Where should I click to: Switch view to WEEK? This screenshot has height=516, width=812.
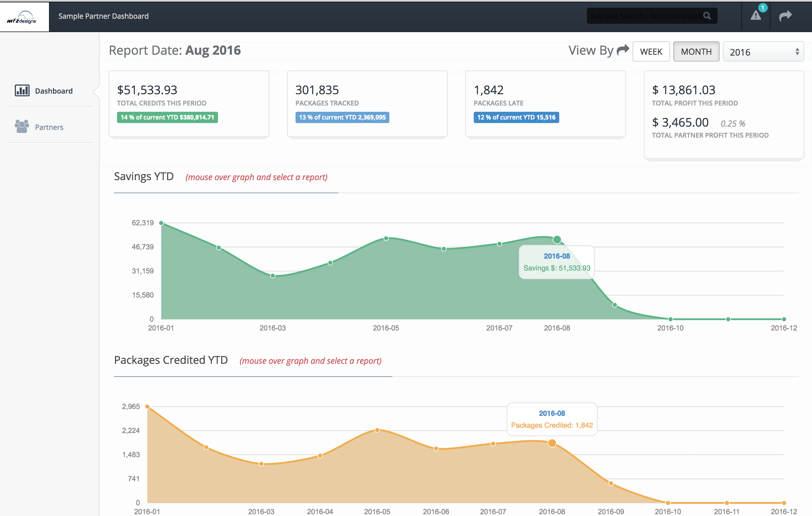tap(651, 52)
